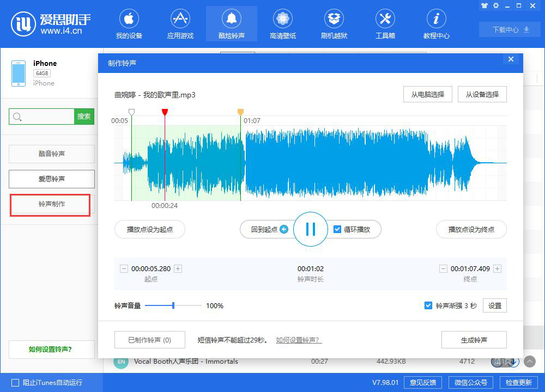Pause the ringtone playback
Image resolution: width=545 pixels, height=392 pixels.
tap(311, 229)
